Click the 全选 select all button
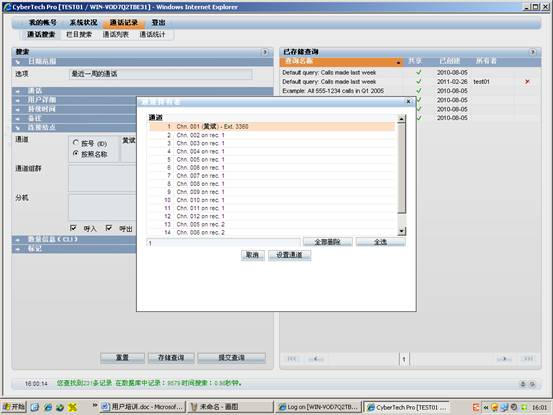Viewport: 553px width, 415px height. pos(381,242)
